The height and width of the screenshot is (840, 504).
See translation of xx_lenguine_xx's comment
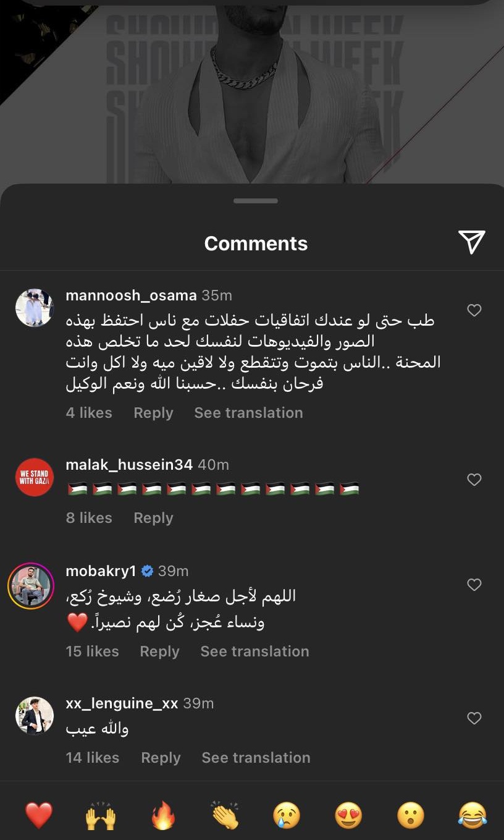click(256, 758)
